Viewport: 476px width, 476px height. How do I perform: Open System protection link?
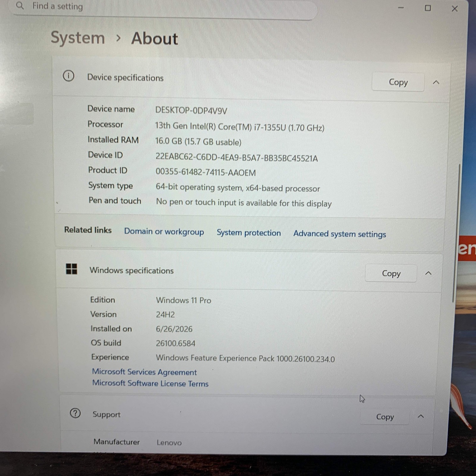tap(249, 233)
